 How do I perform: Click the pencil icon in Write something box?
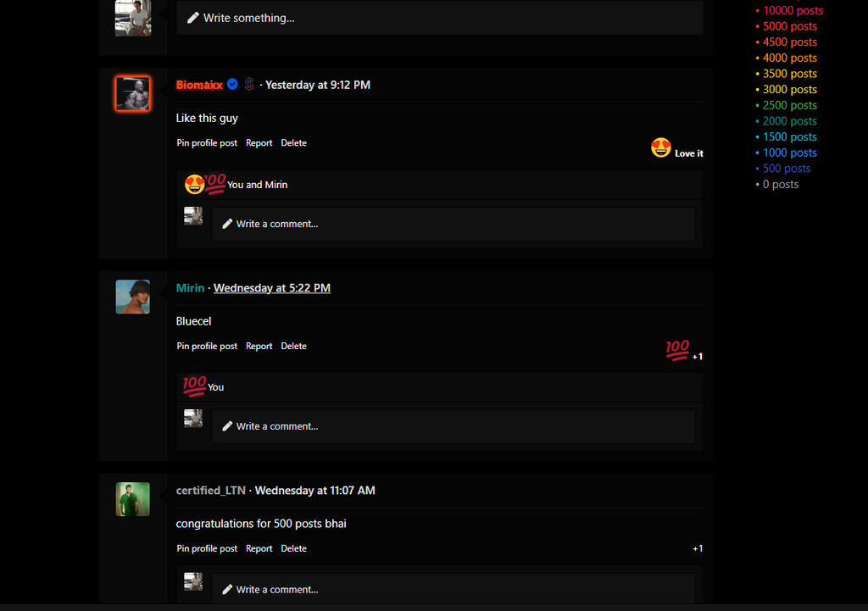tap(192, 18)
